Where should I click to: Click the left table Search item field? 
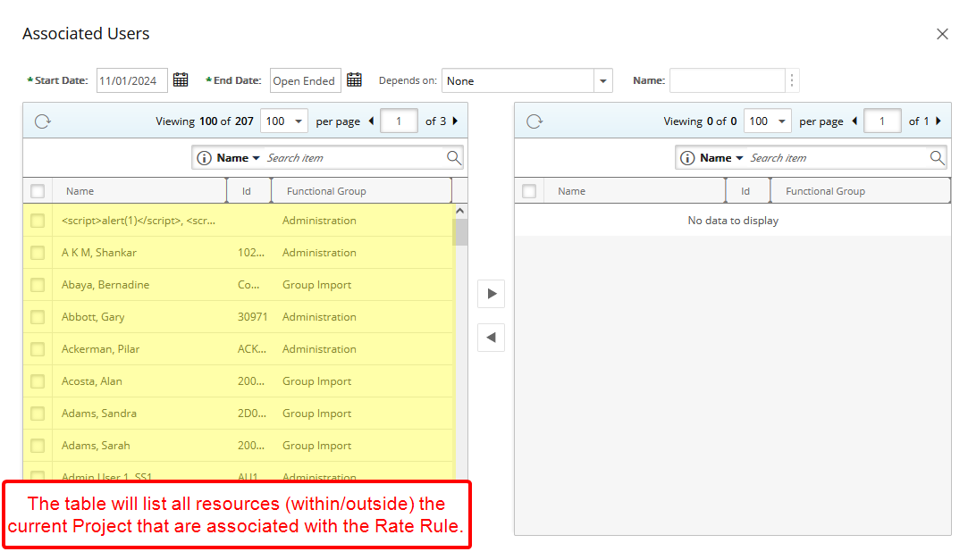click(x=355, y=158)
